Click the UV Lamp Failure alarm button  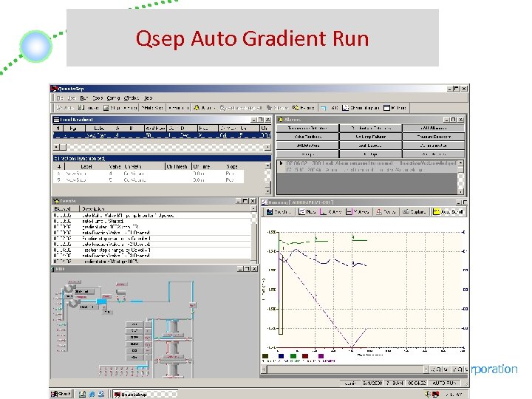(370, 137)
